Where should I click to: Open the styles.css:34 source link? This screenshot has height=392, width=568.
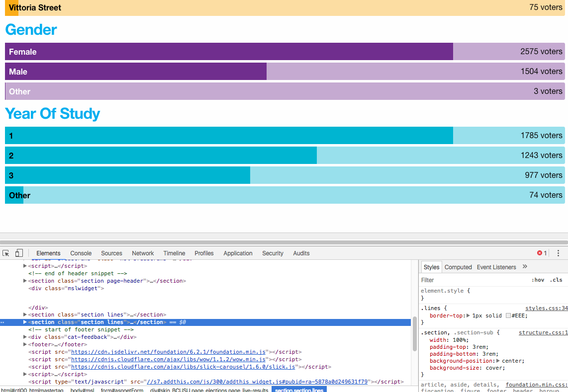tap(547, 308)
